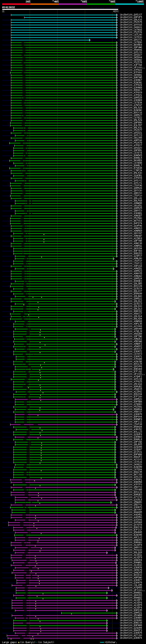This screenshot has height=644, width=146.
Task: Click the red 20% legend segment
Action: 16,4
